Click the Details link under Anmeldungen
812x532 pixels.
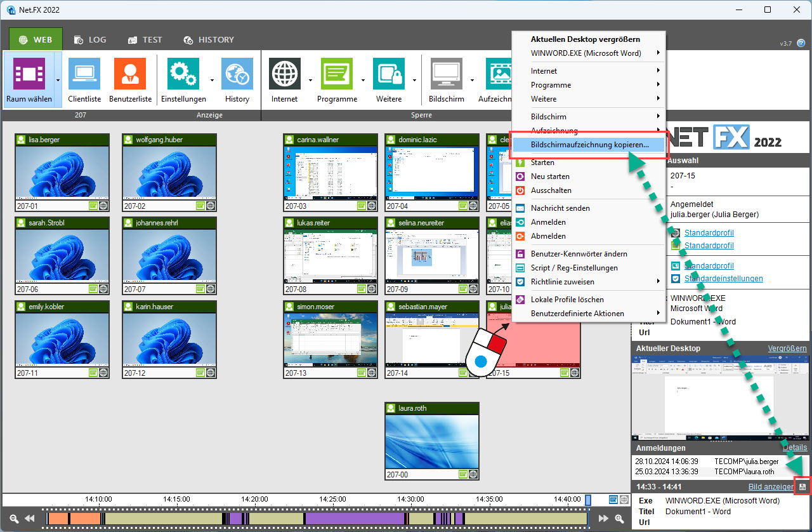tap(795, 448)
